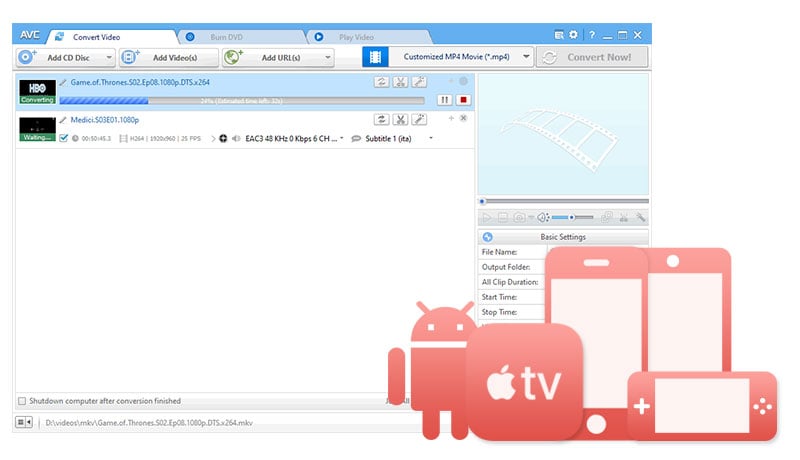The image size is (800, 460).
Task: Click the Output Folder setting row
Action: 512,267
